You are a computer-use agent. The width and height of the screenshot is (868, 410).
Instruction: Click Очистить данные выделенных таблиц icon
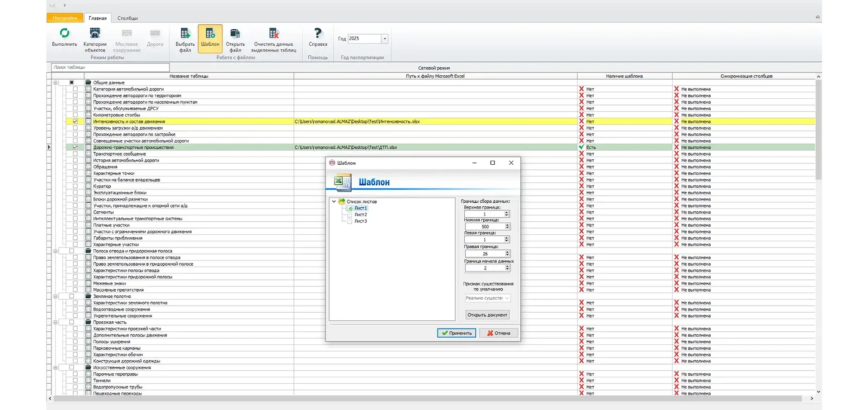[x=274, y=33]
